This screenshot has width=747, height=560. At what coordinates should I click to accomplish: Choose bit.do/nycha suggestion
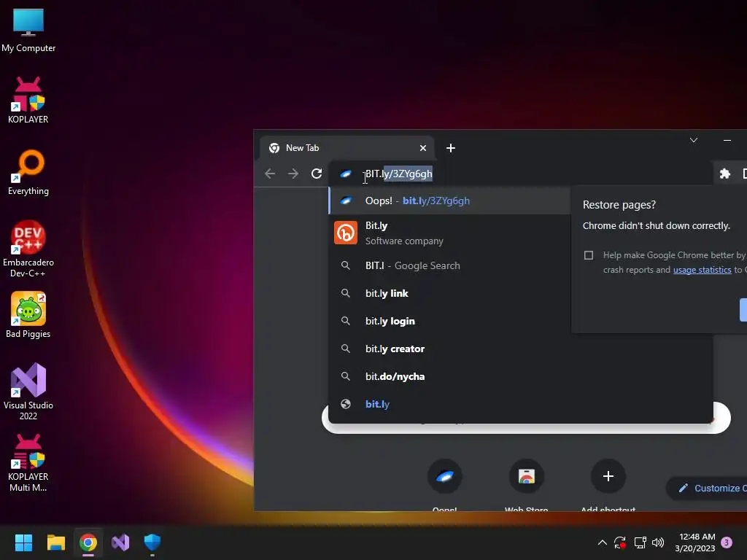tap(521, 376)
